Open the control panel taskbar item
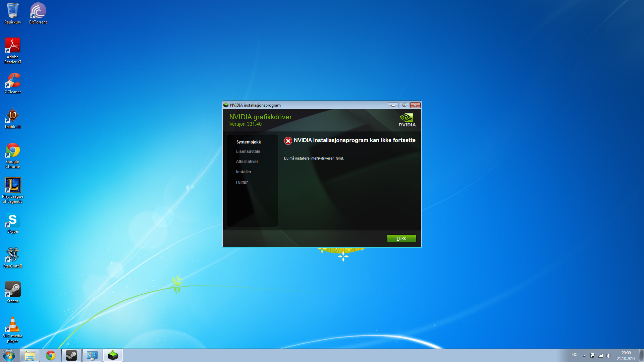 pyautogui.click(x=92, y=355)
